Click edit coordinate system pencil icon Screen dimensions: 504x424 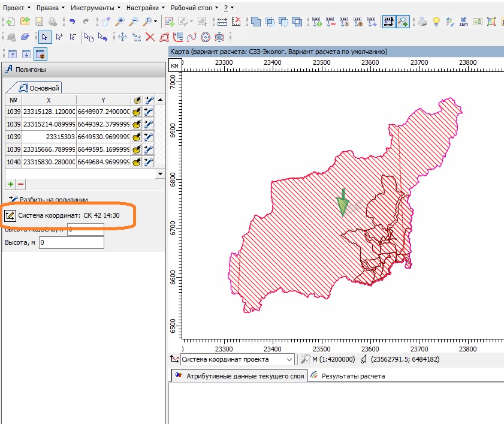point(10,215)
